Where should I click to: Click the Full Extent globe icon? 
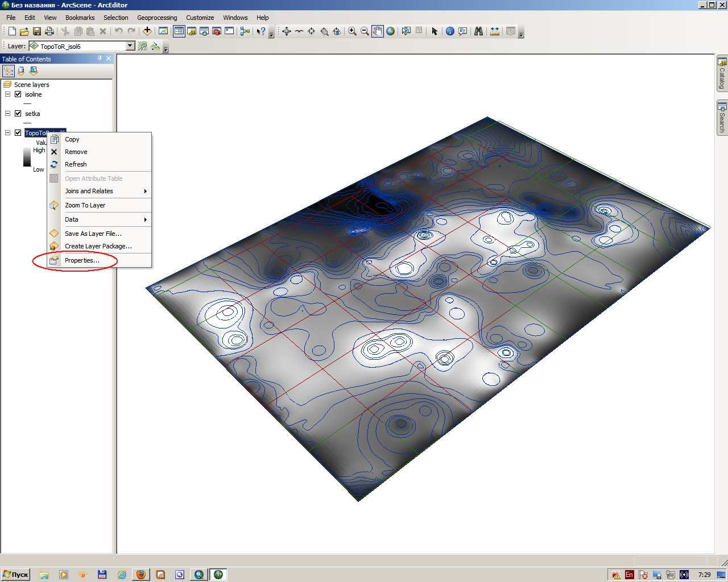point(391,31)
